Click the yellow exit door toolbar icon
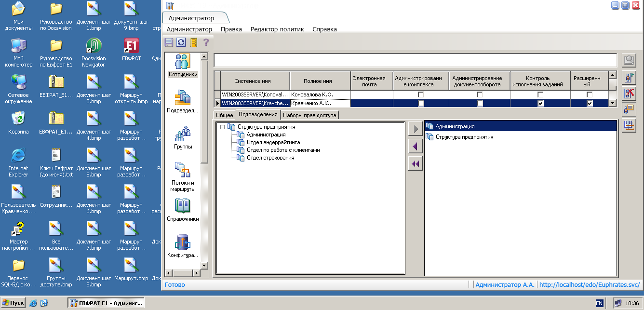 [194, 42]
